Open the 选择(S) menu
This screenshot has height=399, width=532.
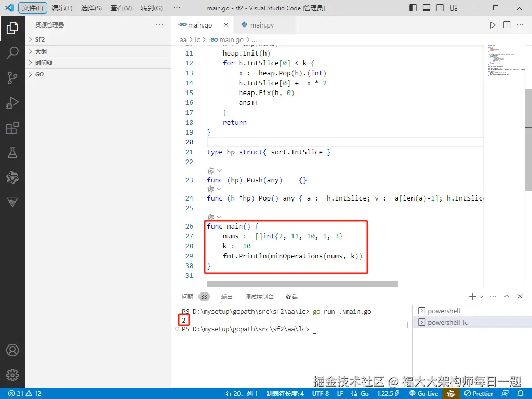[91, 8]
